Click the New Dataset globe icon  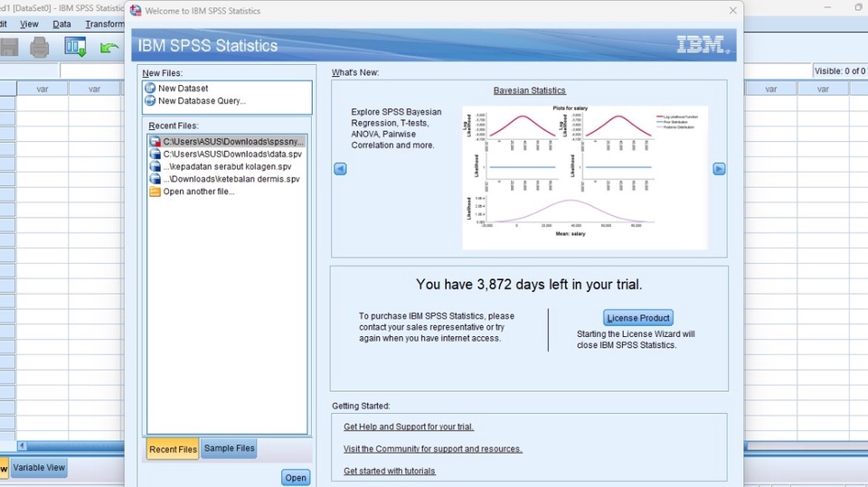point(150,88)
